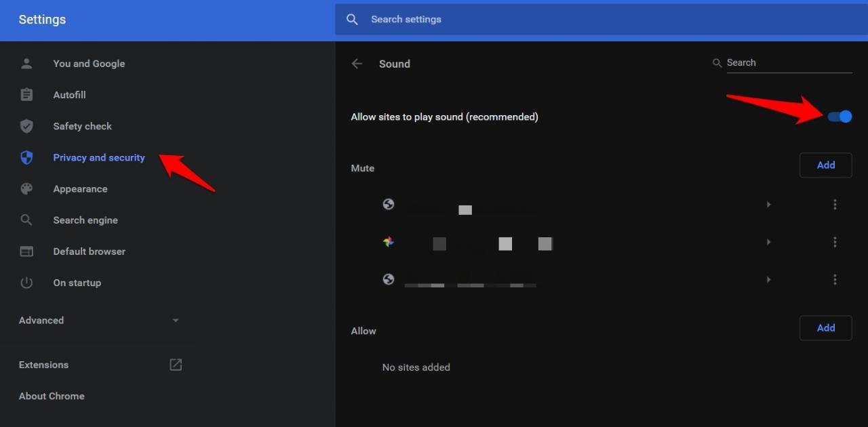Toggle Allow sites to play sound
Image resolution: width=868 pixels, height=427 pixels.
click(840, 117)
